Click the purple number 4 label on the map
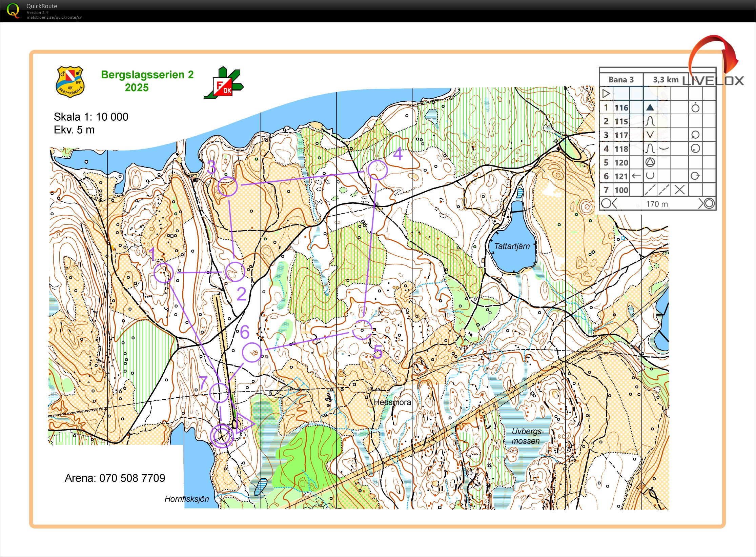756x557 pixels. tap(398, 154)
